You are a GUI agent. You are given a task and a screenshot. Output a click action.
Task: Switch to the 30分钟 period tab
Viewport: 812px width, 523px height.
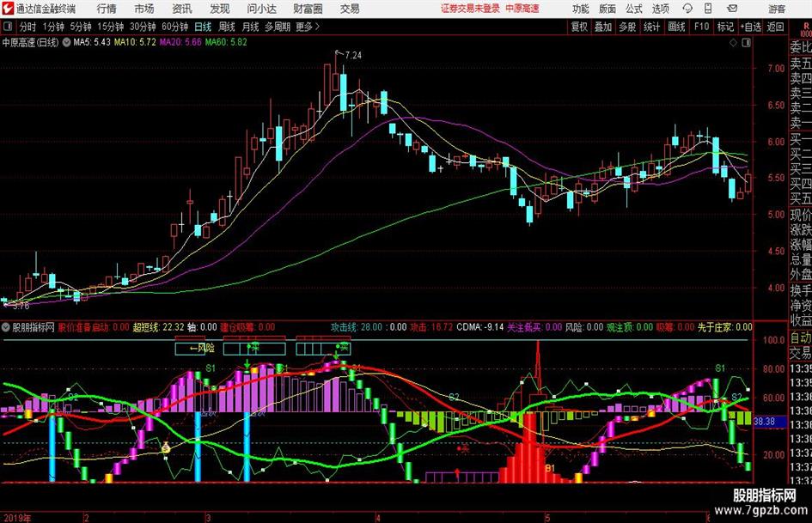tap(143, 27)
